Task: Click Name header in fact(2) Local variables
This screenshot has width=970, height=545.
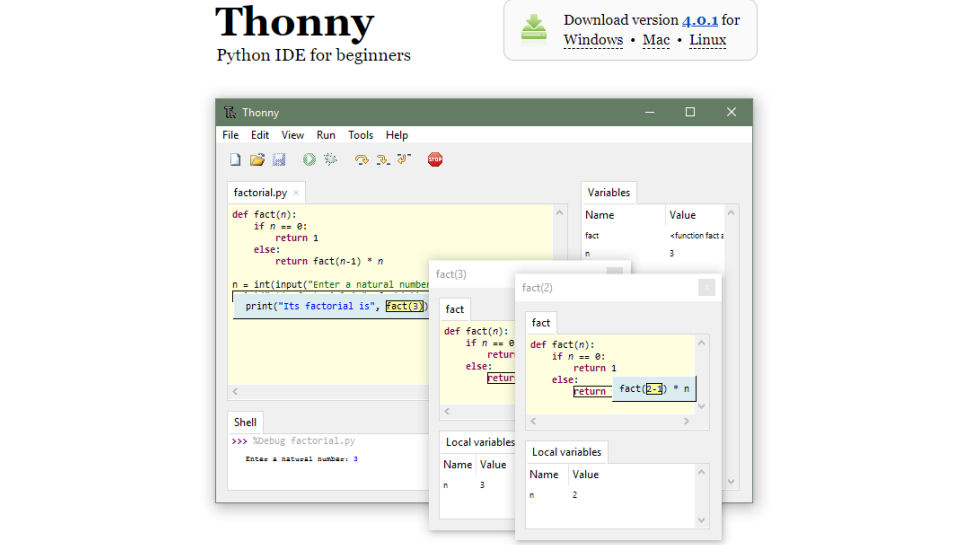Action: pyautogui.click(x=547, y=474)
